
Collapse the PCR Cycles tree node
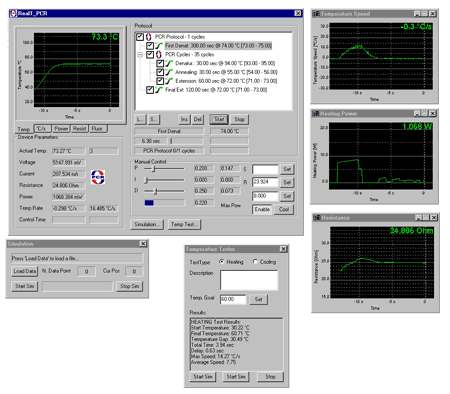point(140,55)
